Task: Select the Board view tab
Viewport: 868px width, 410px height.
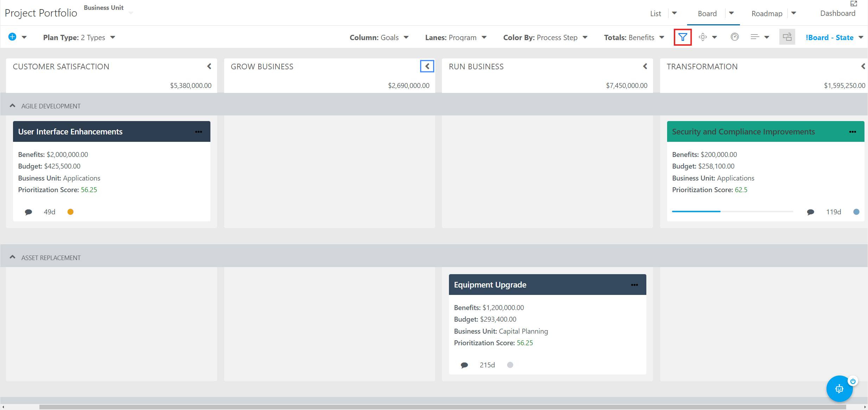Action: click(x=707, y=13)
